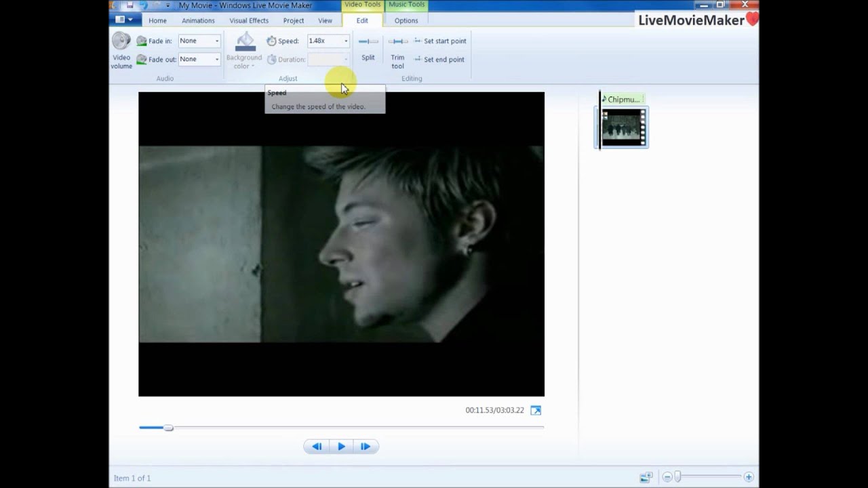Switch to the Home tab

(x=157, y=20)
